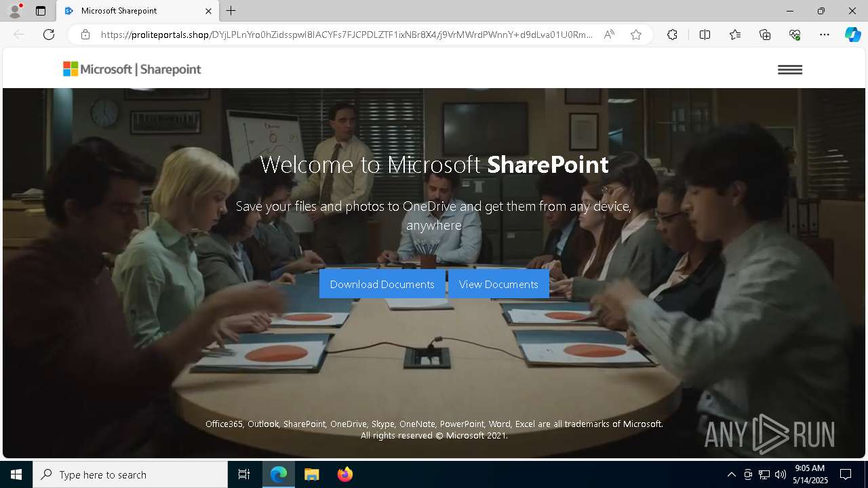The width and height of the screenshot is (868, 488).
Task: Open a new browser tab
Action: pos(231,11)
